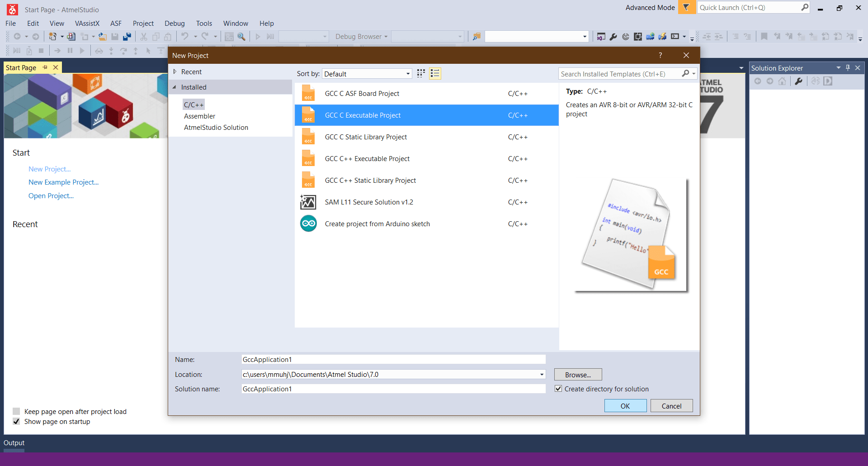This screenshot has height=466, width=868.
Task: Click the Solution name input field
Action: point(393,389)
